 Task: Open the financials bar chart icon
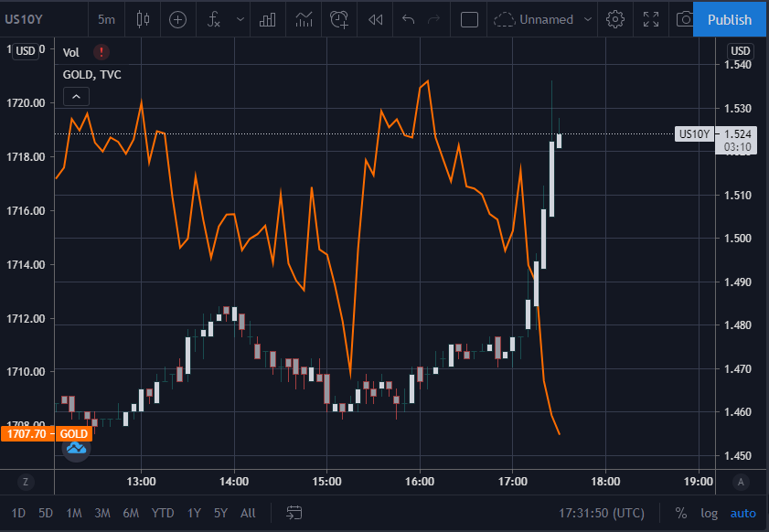[267, 19]
